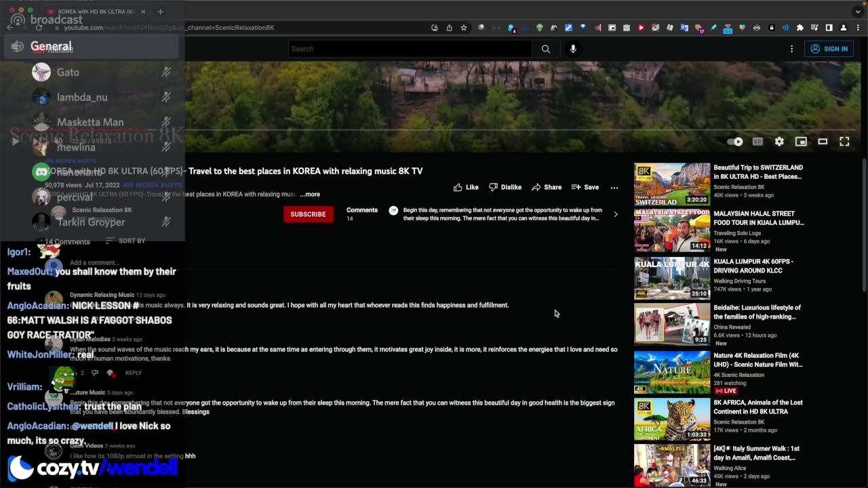This screenshot has height=488, width=868.
Task: Click the extension icon with badge 17
Action: pyautogui.click(x=699, y=28)
